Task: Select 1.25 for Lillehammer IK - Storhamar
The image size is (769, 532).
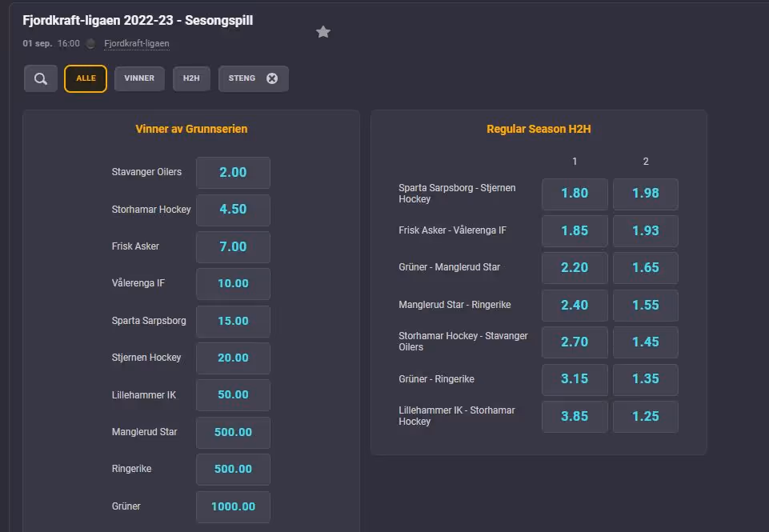Action: coord(646,416)
